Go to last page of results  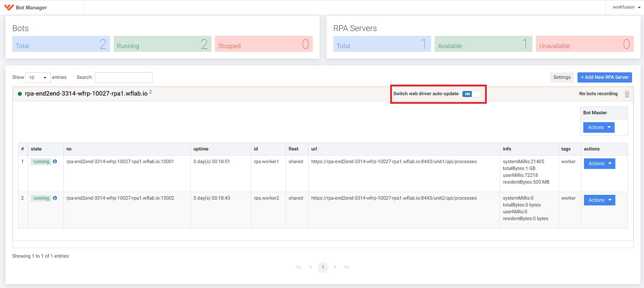(347, 267)
